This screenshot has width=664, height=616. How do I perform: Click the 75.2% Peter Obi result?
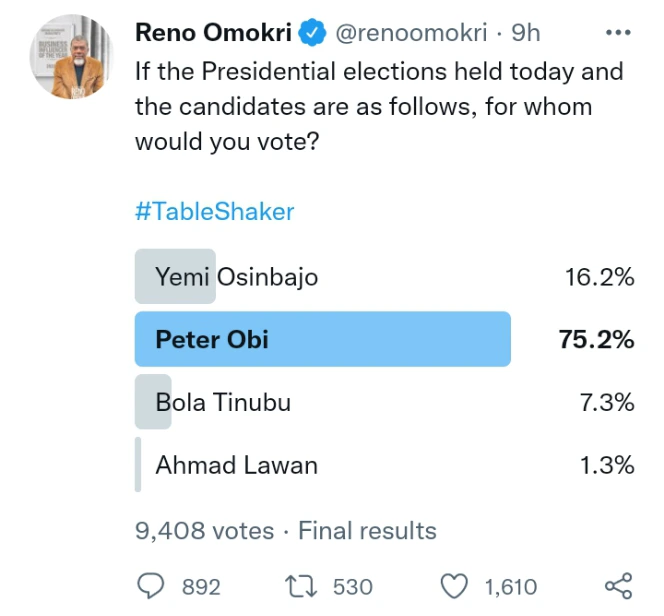click(x=596, y=340)
